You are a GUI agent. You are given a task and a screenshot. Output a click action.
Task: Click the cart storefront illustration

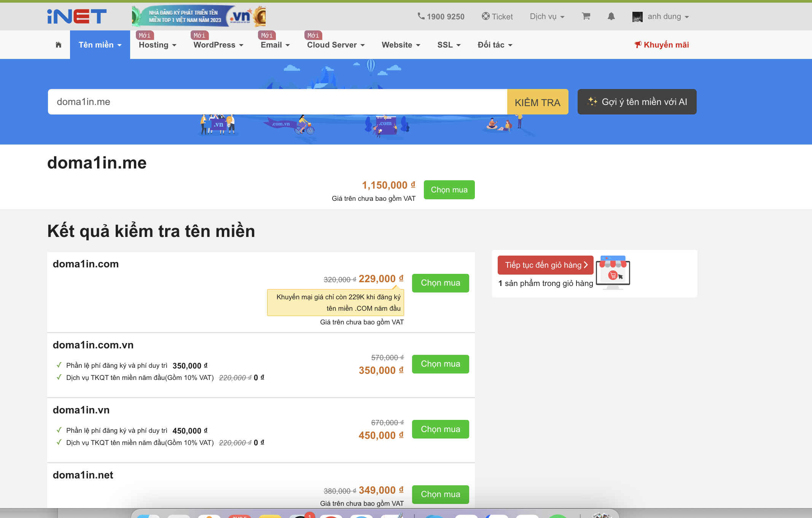click(x=613, y=272)
